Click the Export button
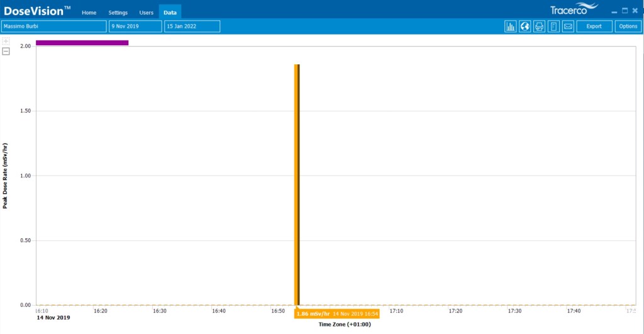 [x=594, y=26]
